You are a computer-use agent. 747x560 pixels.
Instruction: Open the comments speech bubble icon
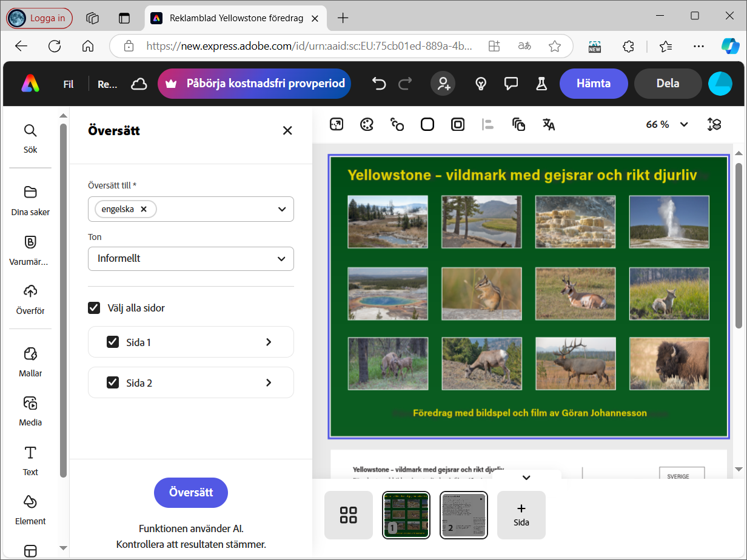coord(511,84)
